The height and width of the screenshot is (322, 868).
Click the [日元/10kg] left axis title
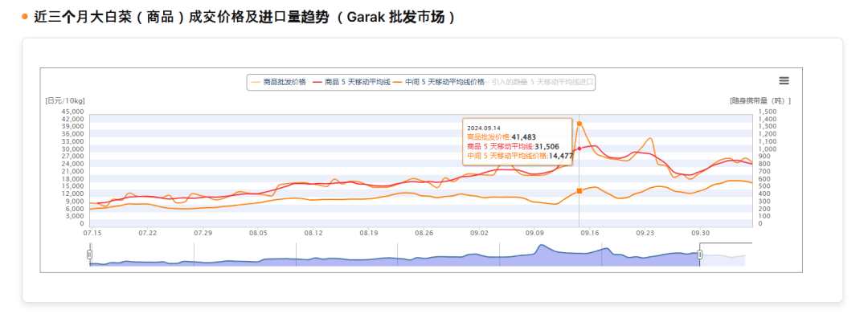click(65, 100)
